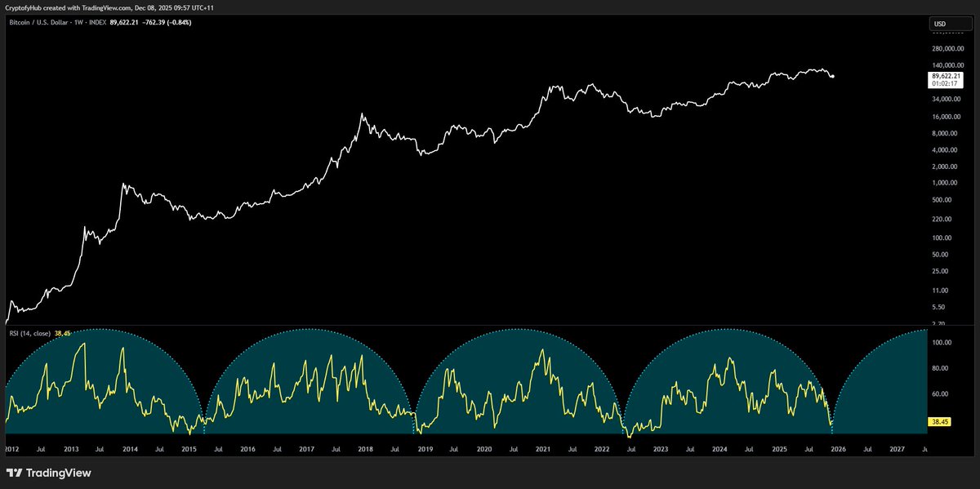Viewport: 980px width, 489px height.
Task: Click the 2026 label on time axis
Action: pos(838,449)
